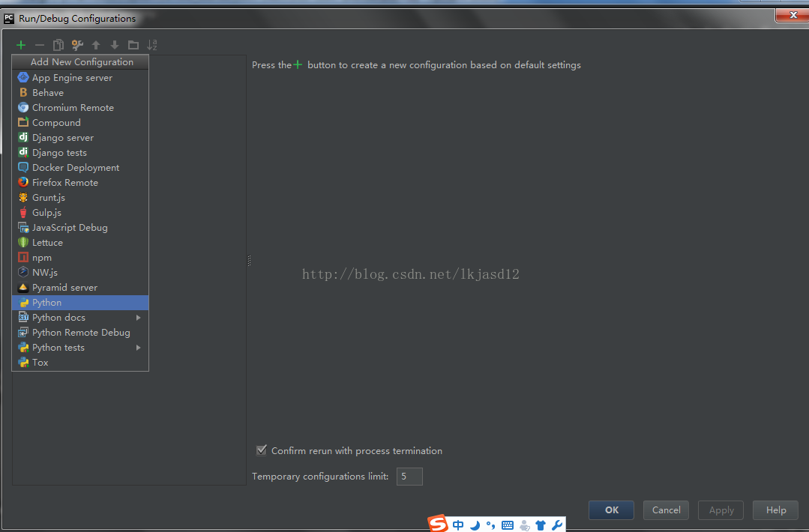Viewport: 809px width, 532px height.
Task: Click the OK button
Action: (x=611, y=510)
